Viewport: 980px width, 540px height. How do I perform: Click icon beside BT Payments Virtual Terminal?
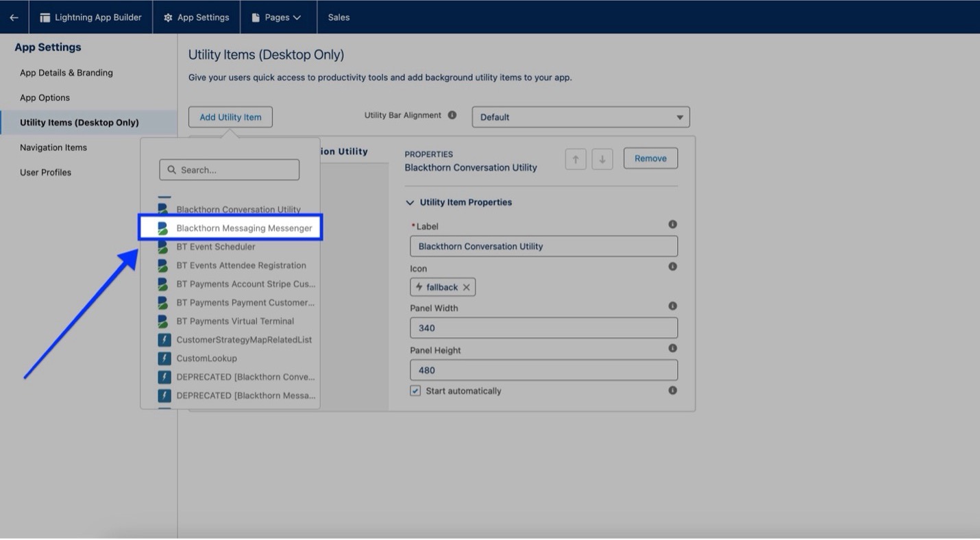(164, 321)
